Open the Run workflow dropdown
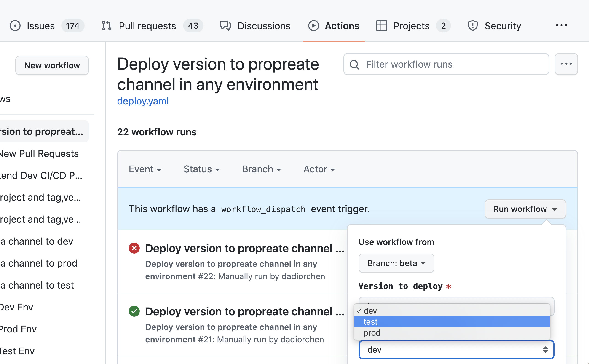This screenshot has width=589, height=364. [x=525, y=209]
